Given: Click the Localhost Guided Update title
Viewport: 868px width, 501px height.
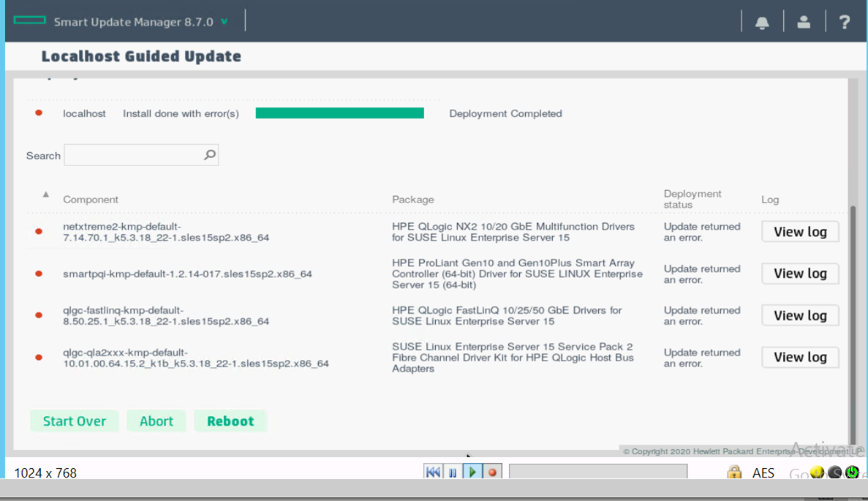Looking at the screenshot, I should (140, 56).
